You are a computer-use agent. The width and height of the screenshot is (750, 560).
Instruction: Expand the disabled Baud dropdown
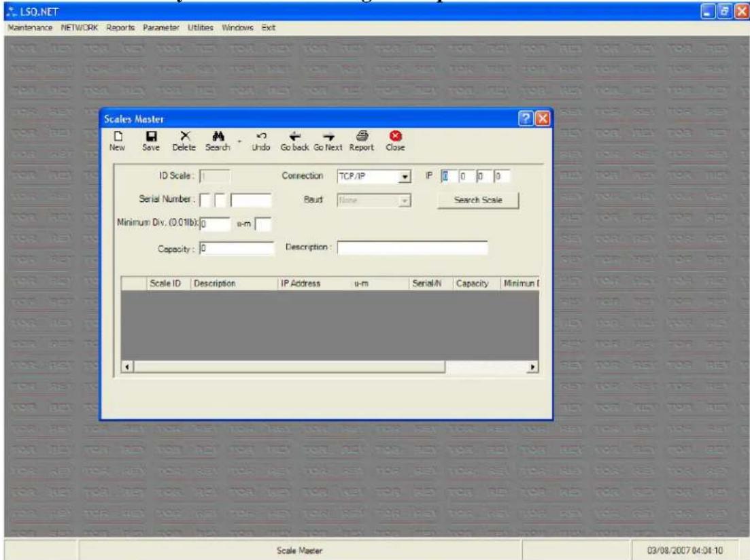(x=405, y=200)
